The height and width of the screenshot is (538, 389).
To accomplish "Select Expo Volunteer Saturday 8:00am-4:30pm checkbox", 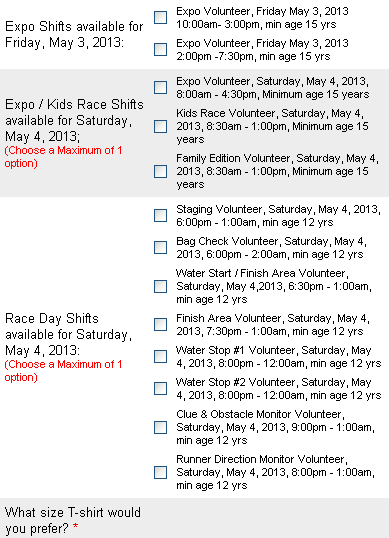I will click(x=161, y=87).
